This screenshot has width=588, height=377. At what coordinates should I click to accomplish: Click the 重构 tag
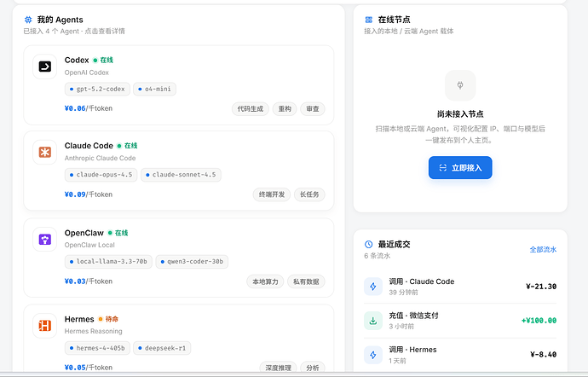(285, 109)
